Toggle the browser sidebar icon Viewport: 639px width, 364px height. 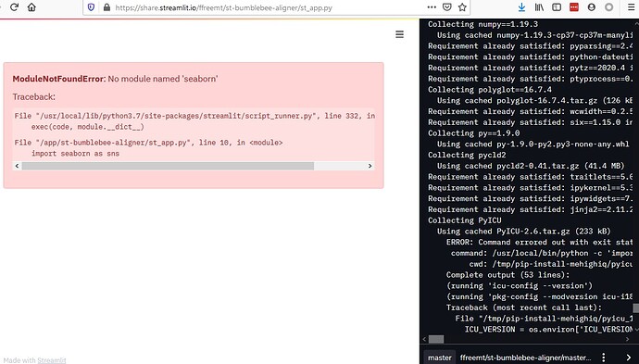coord(557,6)
